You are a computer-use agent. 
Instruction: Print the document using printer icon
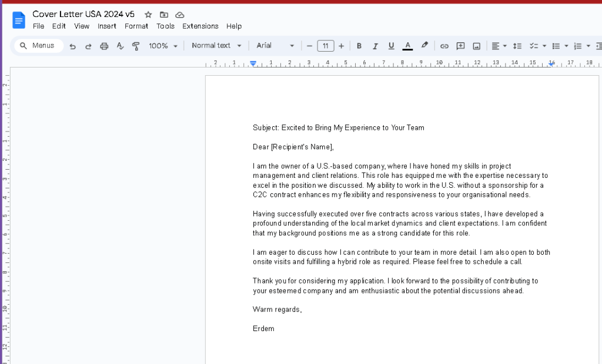click(x=104, y=46)
